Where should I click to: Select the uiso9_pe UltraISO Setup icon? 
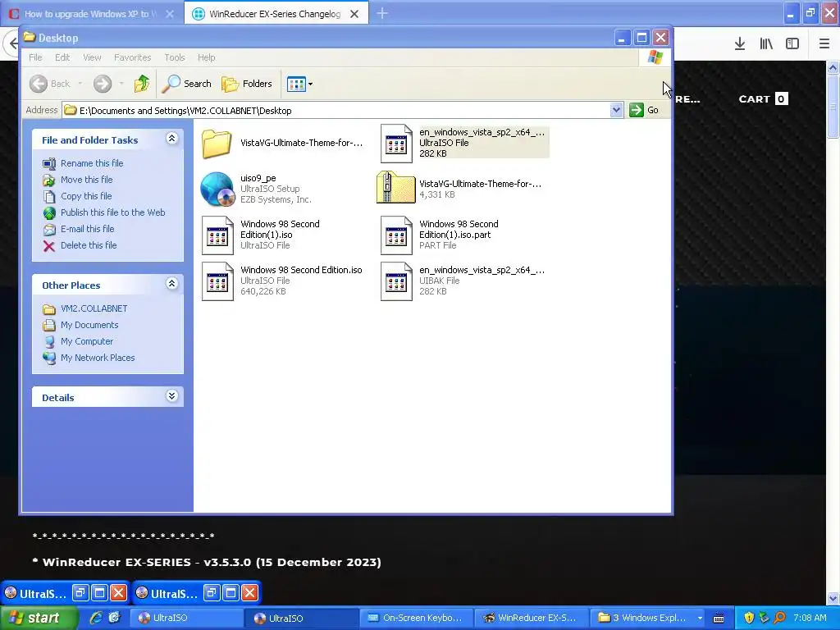(x=217, y=189)
